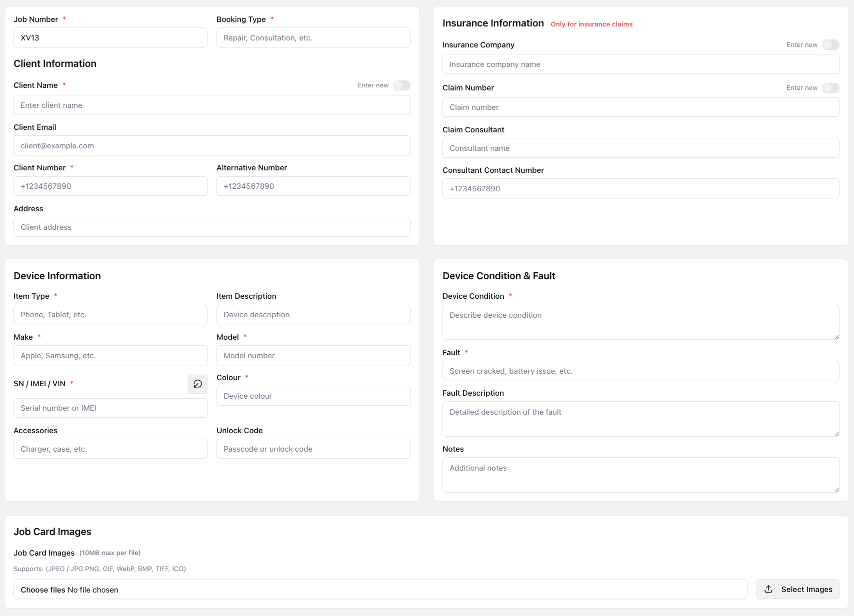Viewport: 854px width, 616px height.
Task: Select the Consultant Contact Number field
Action: [640, 188]
